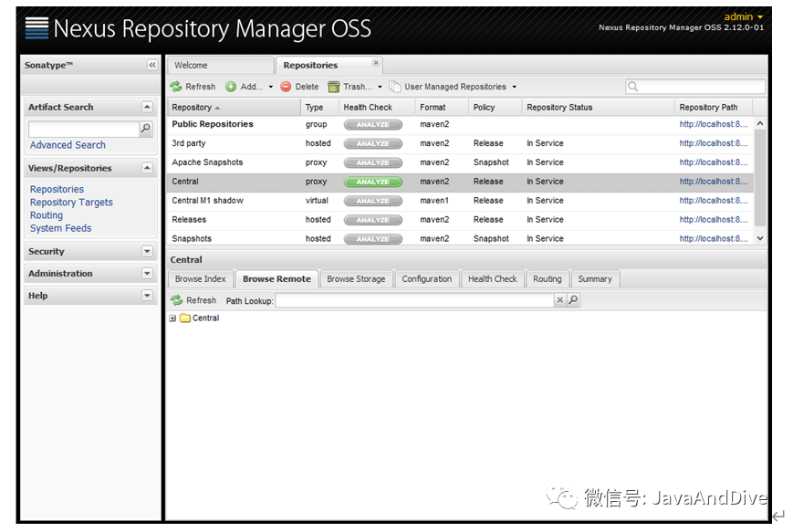
Task: Open the Browse Index tab
Action: (x=200, y=279)
